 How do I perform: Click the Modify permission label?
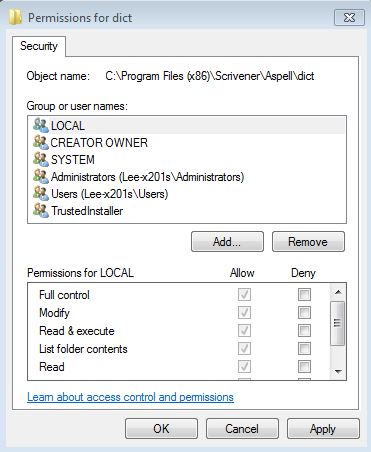[54, 313]
